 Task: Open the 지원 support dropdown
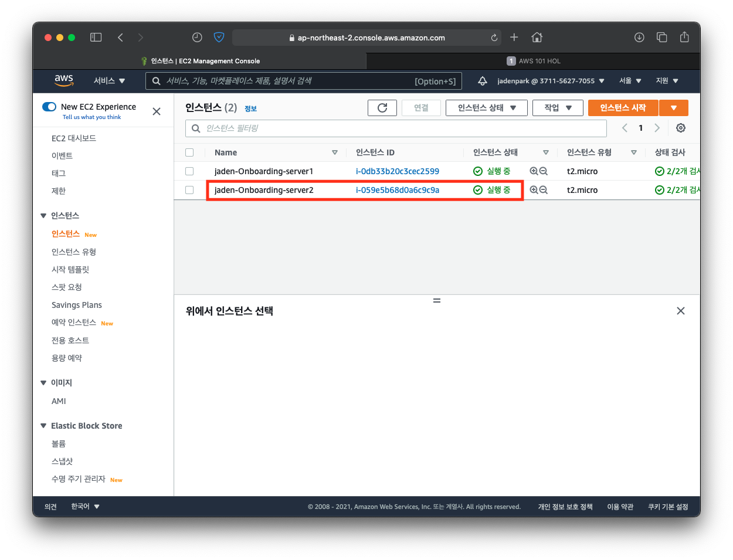(667, 81)
